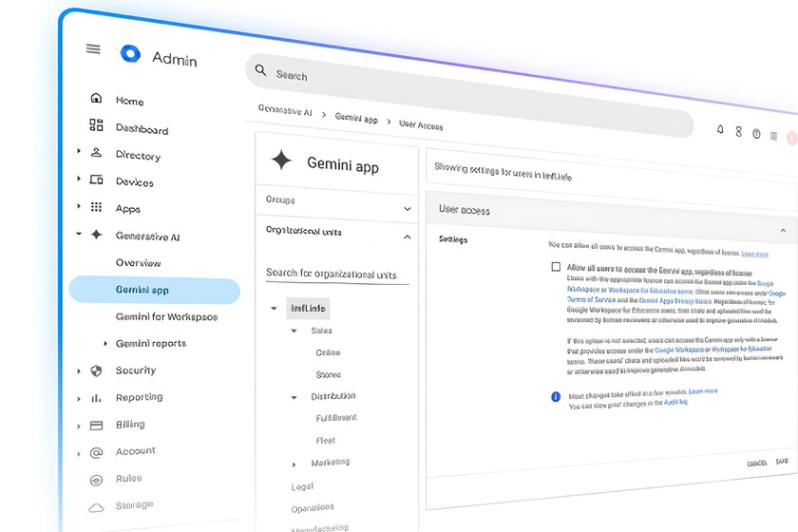The width and height of the screenshot is (798, 532).
Task: Click the Cancel button
Action: coord(756,464)
